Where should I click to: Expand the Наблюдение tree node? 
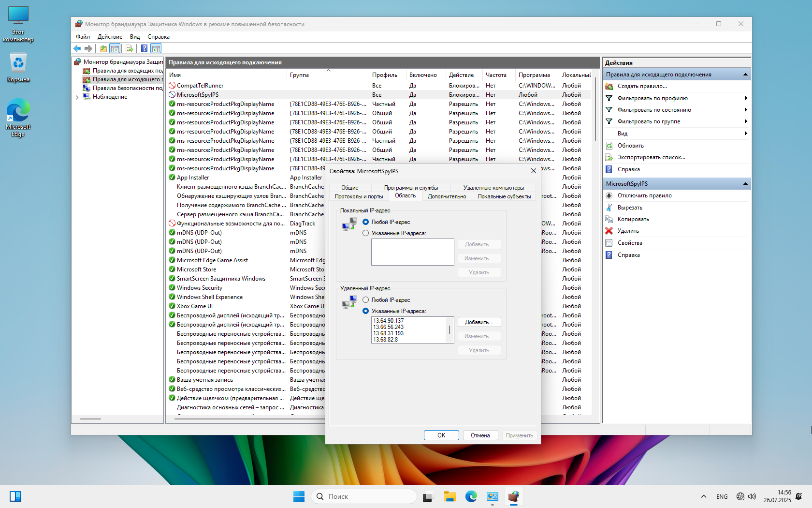point(77,97)
